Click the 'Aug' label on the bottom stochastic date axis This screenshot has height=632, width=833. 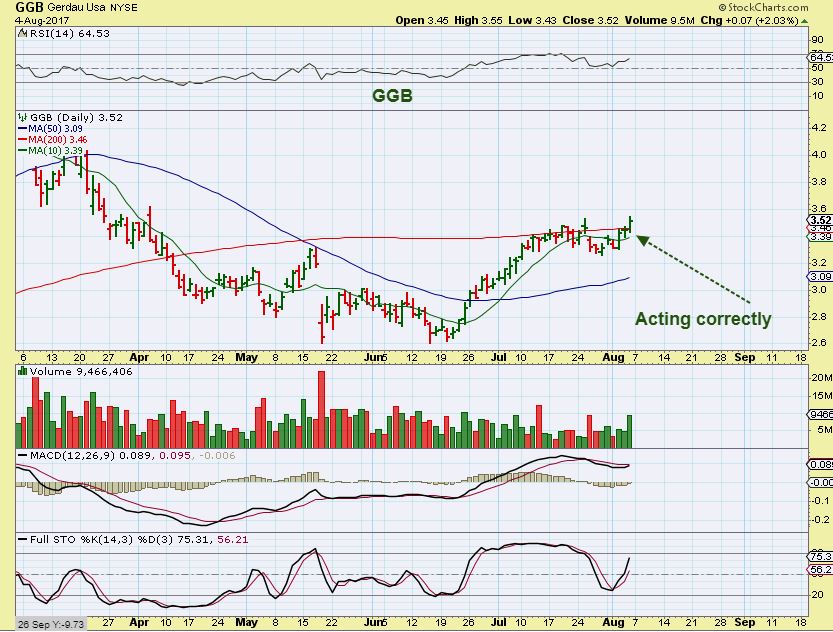pos(613,622)
